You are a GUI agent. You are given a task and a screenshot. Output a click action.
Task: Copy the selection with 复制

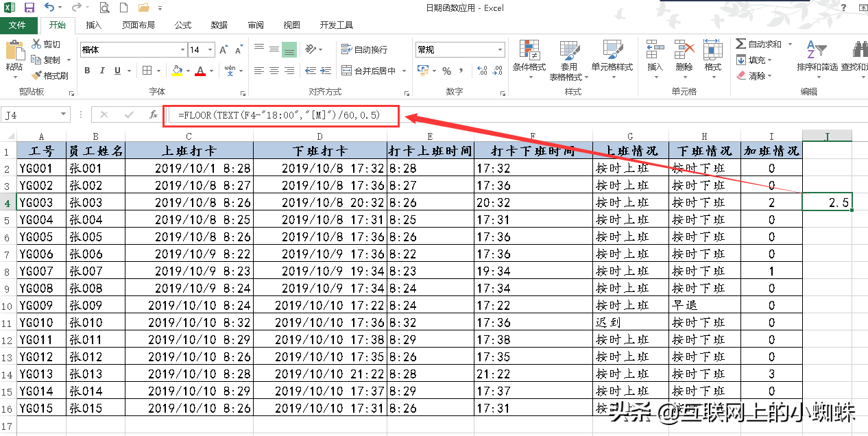pos(47,60)
